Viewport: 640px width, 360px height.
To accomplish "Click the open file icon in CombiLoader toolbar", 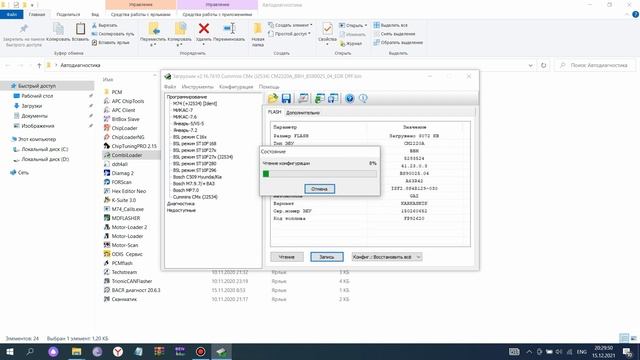I will click(273, 98).
